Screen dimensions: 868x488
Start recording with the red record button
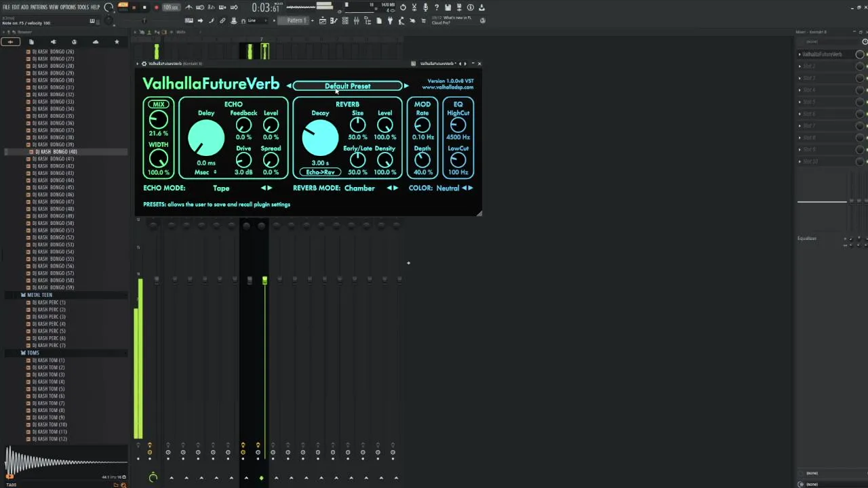[x=156, y=7]
